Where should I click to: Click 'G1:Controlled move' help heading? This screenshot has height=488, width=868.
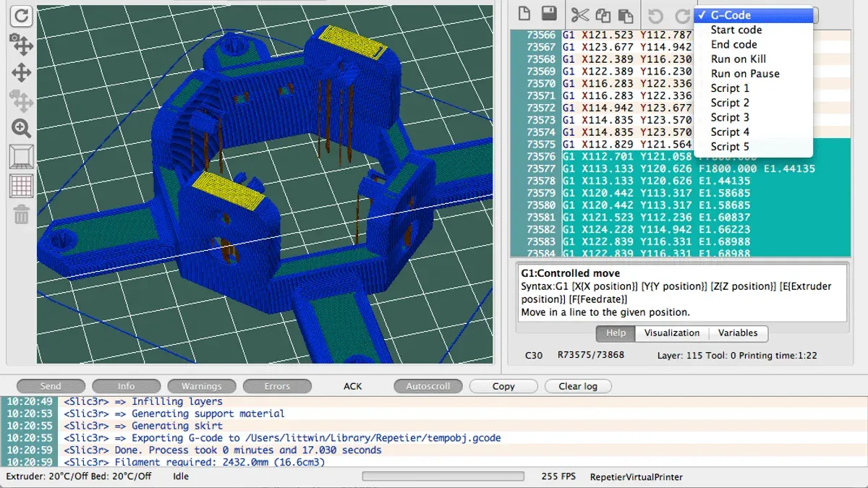[571, 274]
